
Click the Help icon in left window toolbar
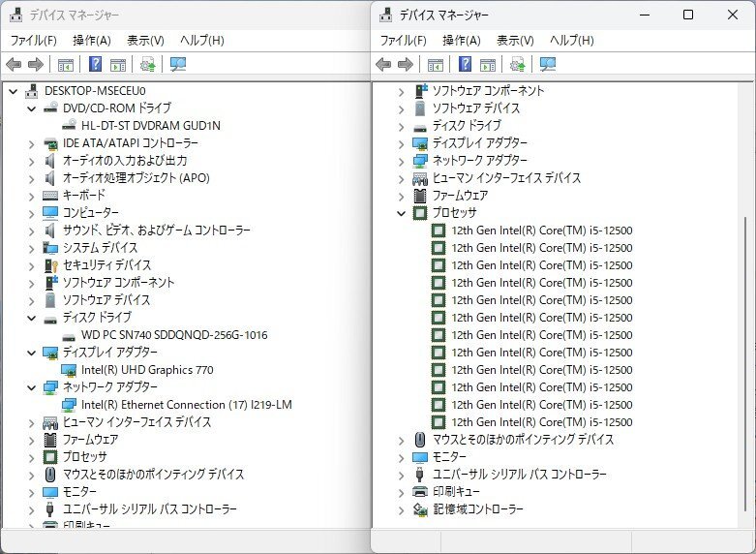tap(96, 64)
